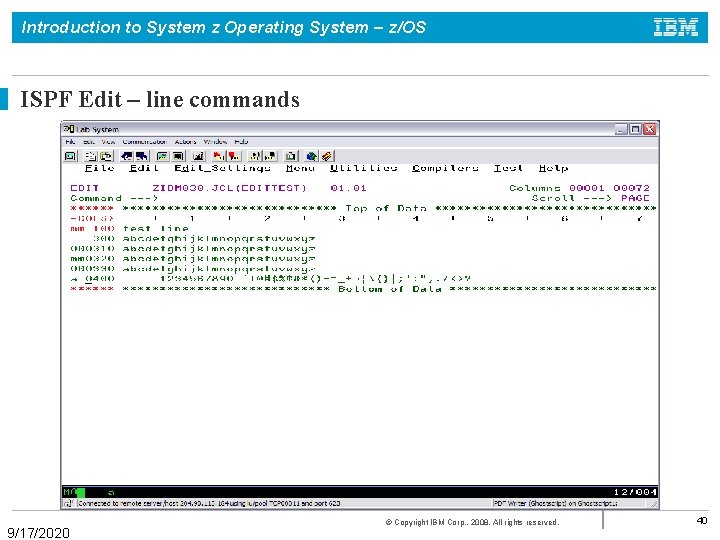
Task: Open the Window menu
Action: (x=215, y=142)
